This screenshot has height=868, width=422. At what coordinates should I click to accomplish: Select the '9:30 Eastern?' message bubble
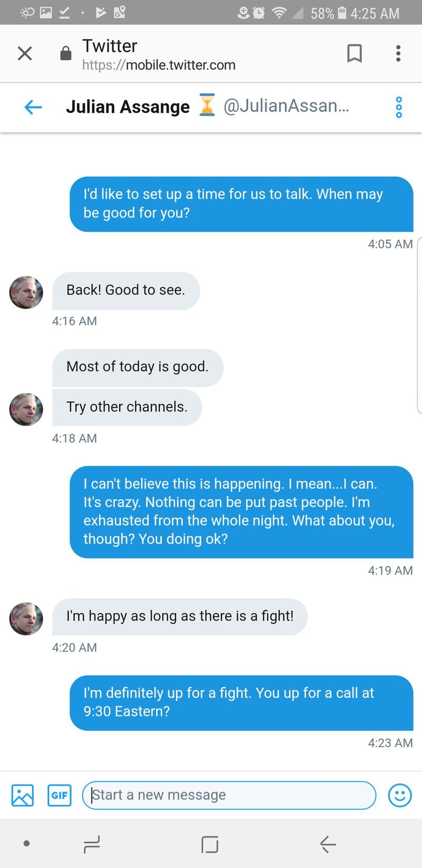point(241,702)
